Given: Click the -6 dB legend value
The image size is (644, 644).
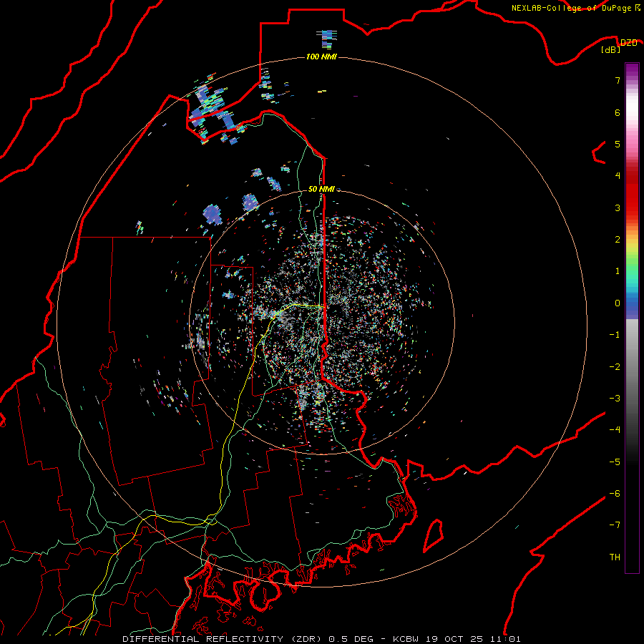Looking at the screenshot, I should (615, 494).
